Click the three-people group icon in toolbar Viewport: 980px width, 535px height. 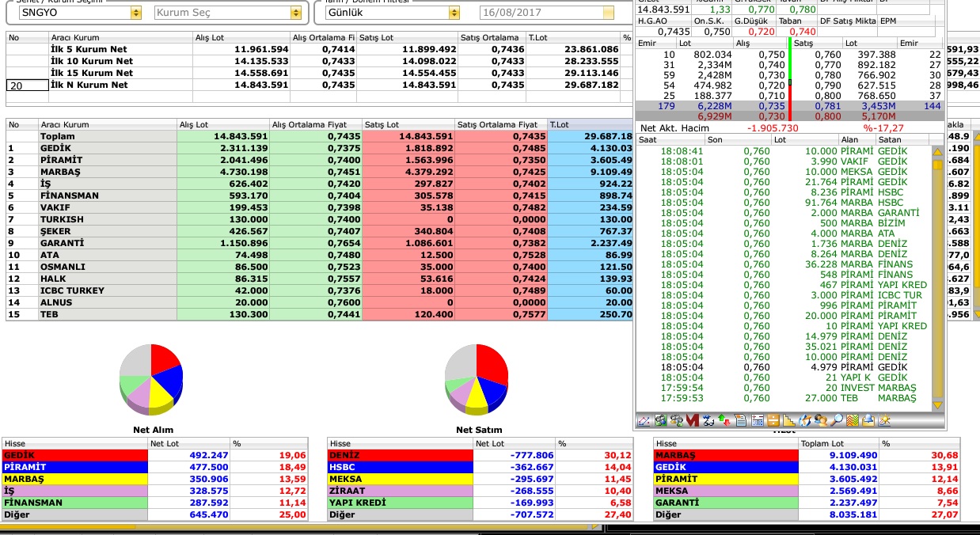676,420
